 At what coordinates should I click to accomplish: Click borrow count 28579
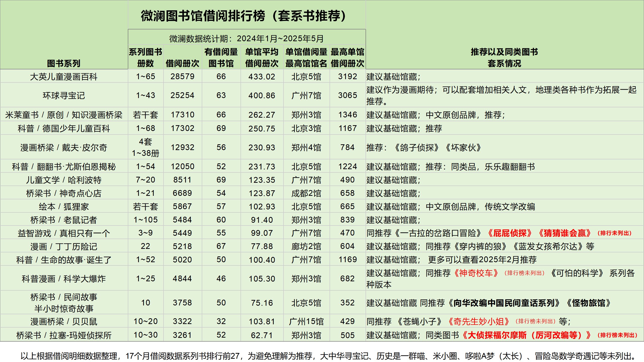tap(182, 76)
